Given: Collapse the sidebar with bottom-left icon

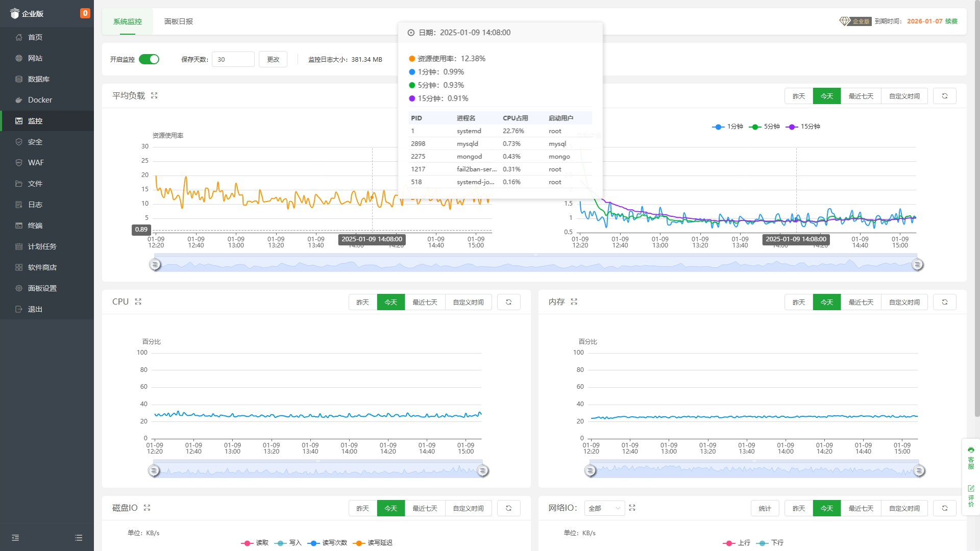Looking at the screenshot, I should point(15,537).
